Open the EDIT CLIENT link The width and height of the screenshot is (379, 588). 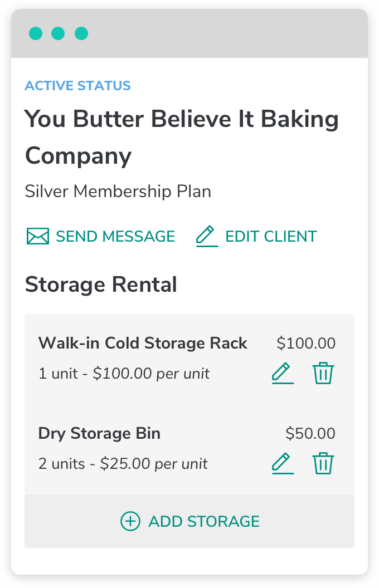tap(271, 237)
